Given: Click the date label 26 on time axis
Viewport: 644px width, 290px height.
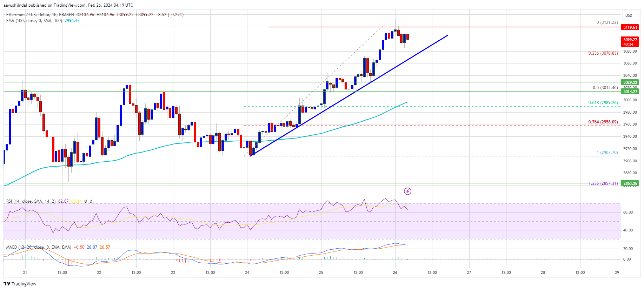Looking at the screenshot, I should click(x=395, y=272).
